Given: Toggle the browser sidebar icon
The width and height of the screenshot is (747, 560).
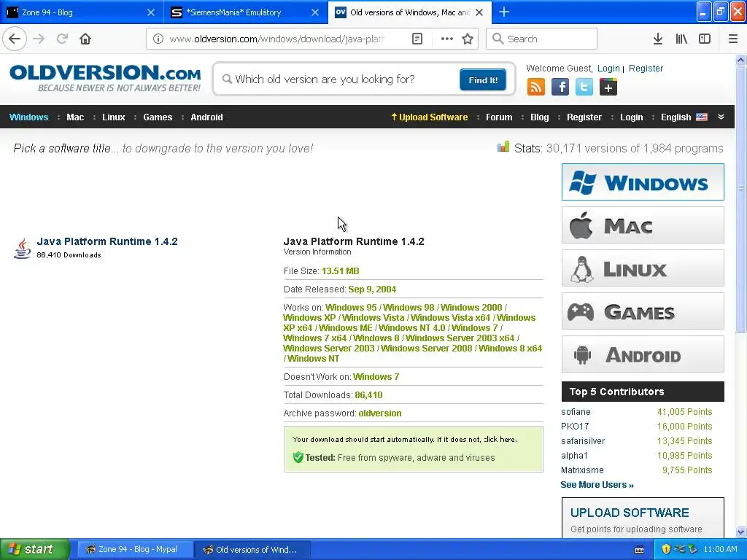Looking at the screenshot, I should pyautogui.click(x=705, y=39).
